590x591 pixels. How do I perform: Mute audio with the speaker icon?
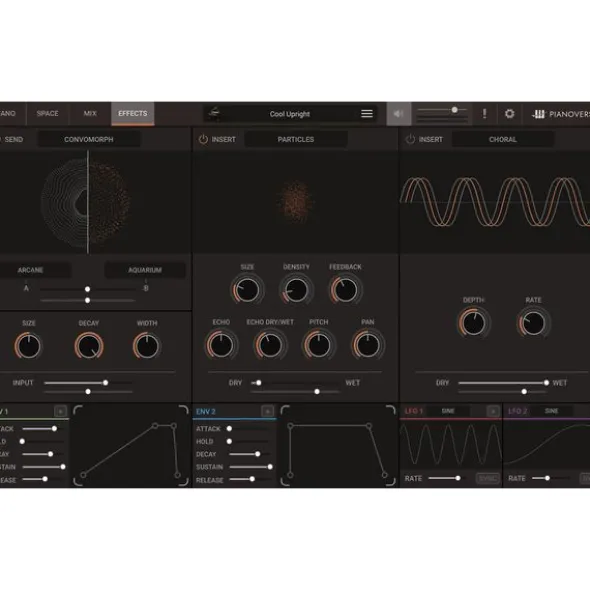(x=398, y=113)
